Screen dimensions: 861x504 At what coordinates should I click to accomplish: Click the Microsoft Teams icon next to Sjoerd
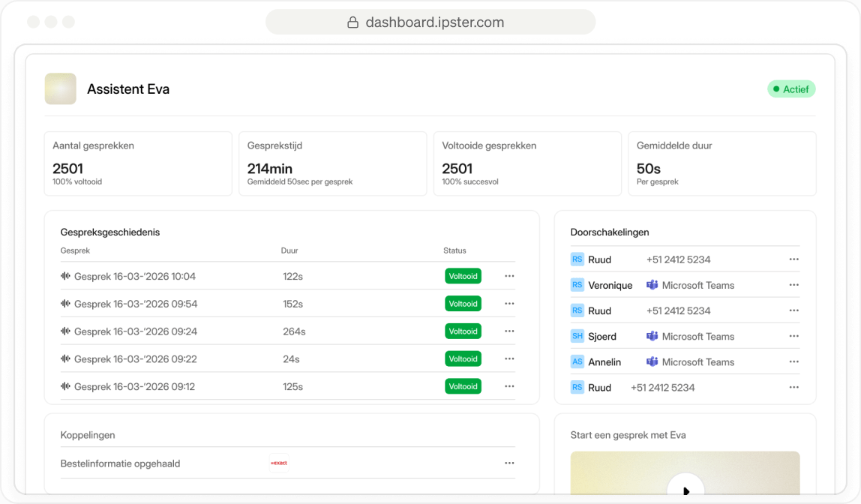coord(652,336)
